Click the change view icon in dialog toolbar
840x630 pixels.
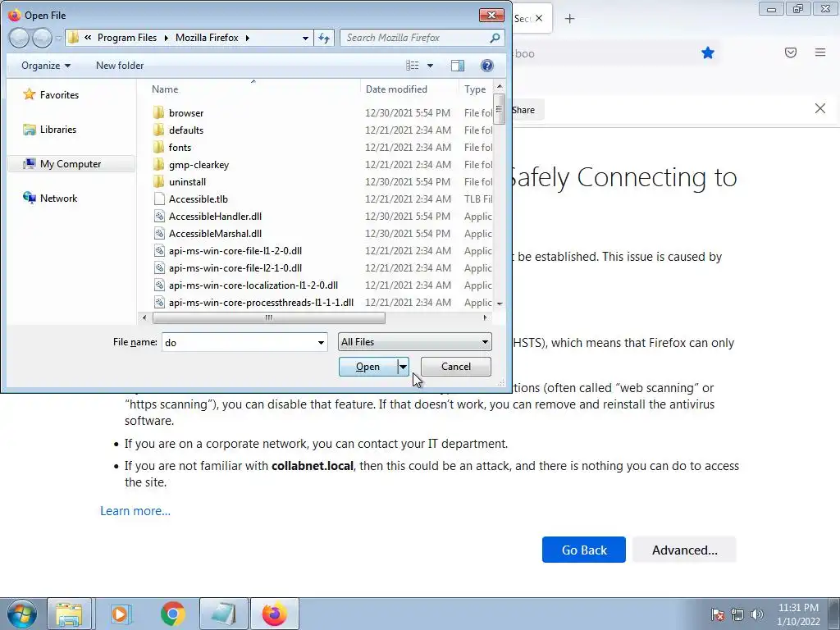[x=413, y=66]
